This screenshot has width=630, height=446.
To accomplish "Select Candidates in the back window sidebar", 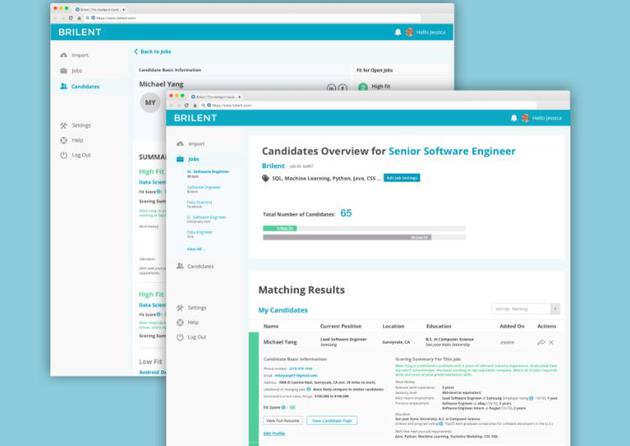I will point(85,86).
